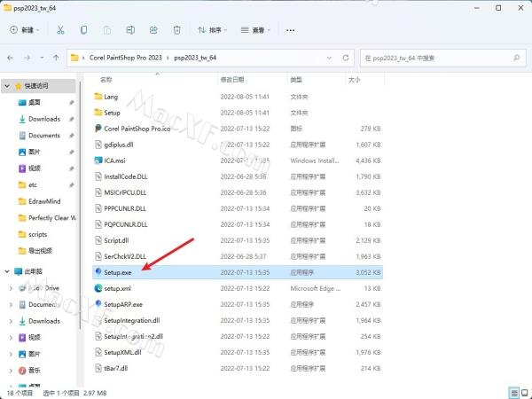Click the music icon in This PC tree
Image resolution: width=532 pixels, height=399 pixels.
point(22,371)
